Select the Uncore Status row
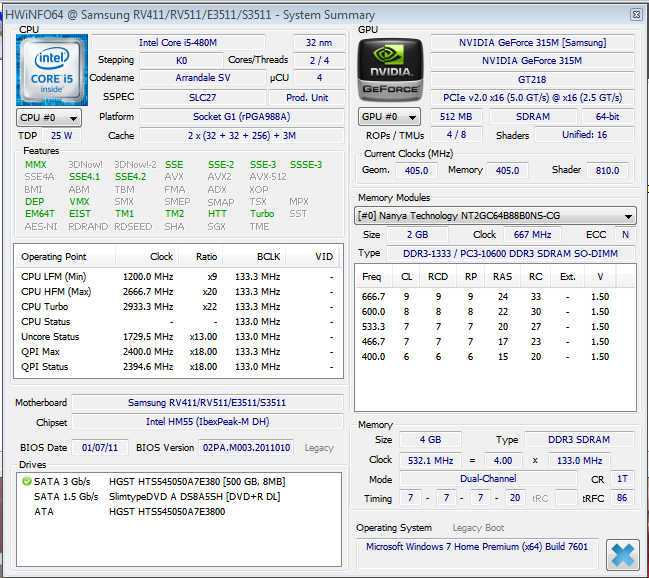The width and height of the screenshot is (649, 578). coord(178,337)
